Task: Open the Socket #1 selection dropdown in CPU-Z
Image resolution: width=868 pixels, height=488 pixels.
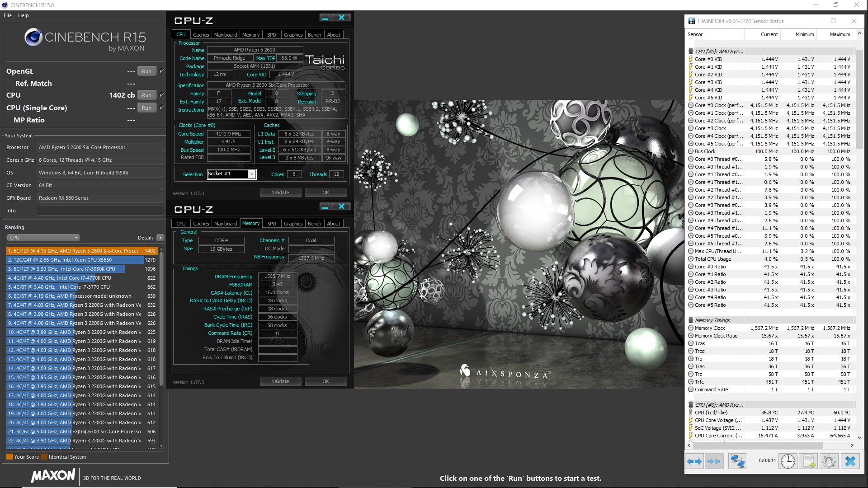Action: [252, 174]
